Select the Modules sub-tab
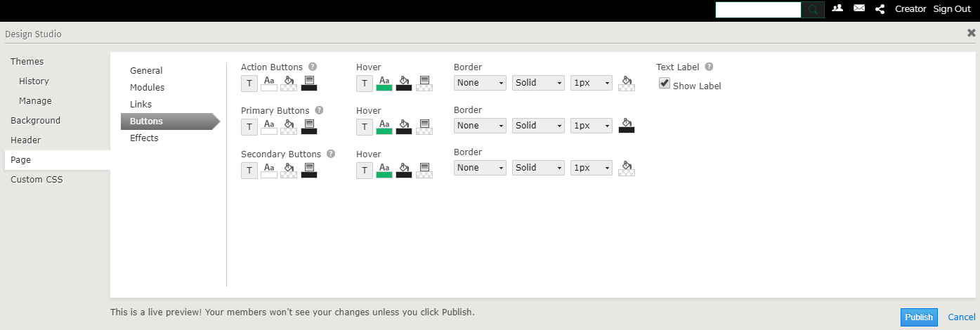Viewport: 980px width, 330px height. [x=147, y=88]
